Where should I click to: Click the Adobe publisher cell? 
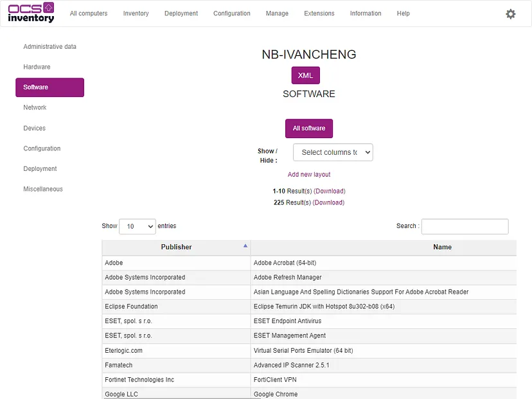[x=176, y=263]
